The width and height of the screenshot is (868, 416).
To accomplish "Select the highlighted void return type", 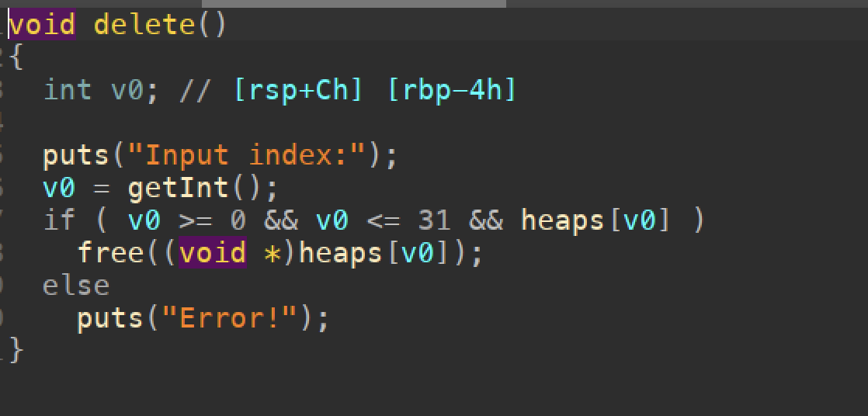I will click(42, 25).
